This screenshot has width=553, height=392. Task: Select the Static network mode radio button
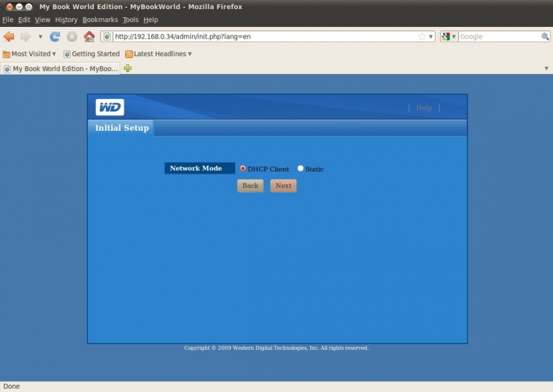[x=301, y=168]
